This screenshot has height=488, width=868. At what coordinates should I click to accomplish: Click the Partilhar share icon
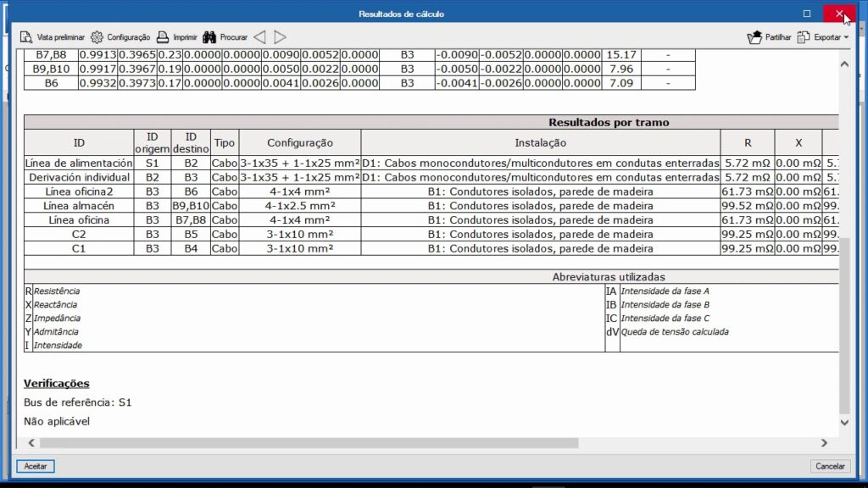tap(754, 37)
